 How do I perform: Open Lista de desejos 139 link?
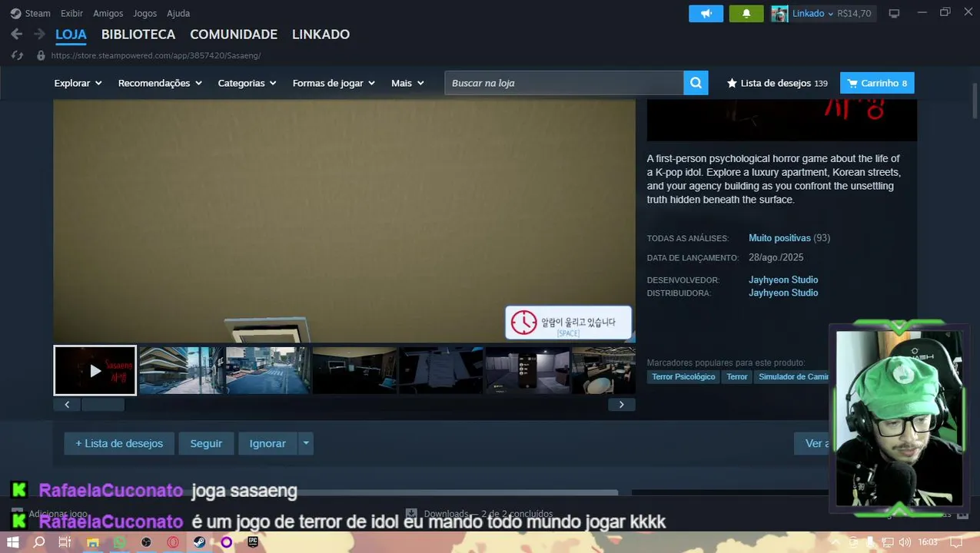777,83
